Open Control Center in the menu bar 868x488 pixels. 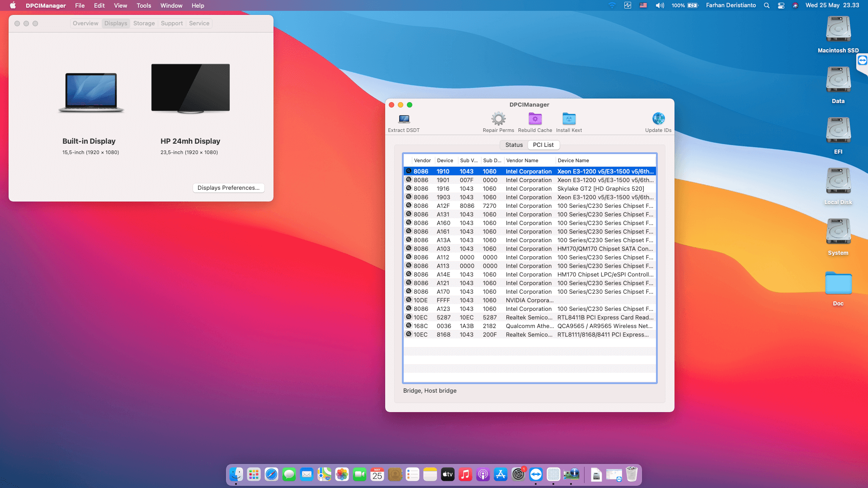coord(781,5)
